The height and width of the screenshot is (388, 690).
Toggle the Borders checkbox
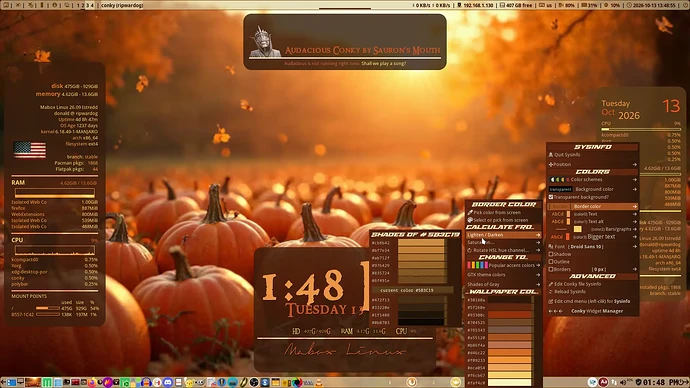[x=551, y=269]
